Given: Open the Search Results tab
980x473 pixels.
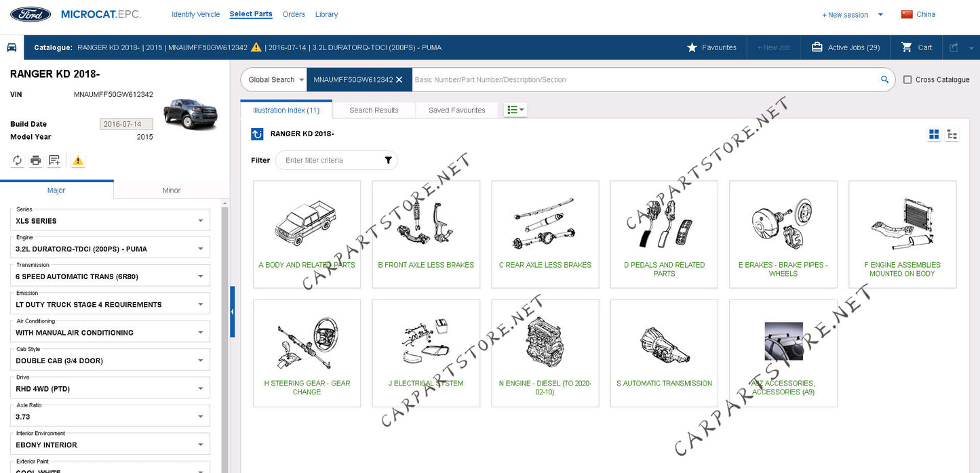Looking at the screenshot, I should point(374,110).
